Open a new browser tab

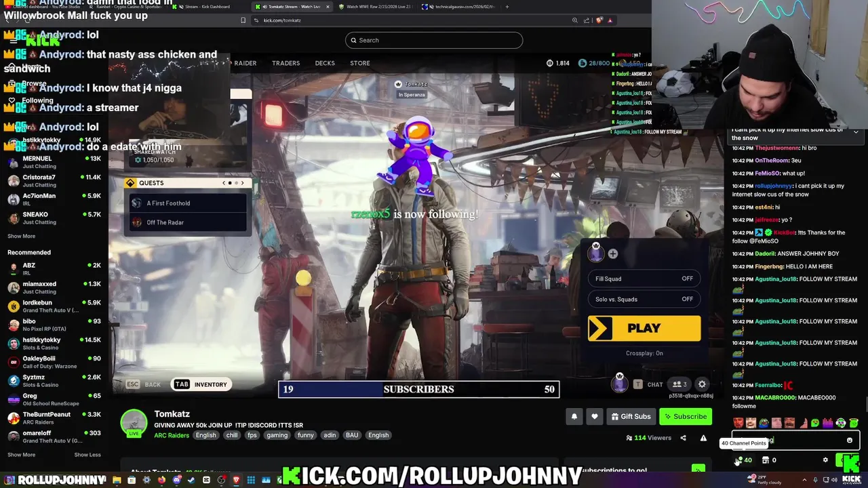[x=507, y=7]
